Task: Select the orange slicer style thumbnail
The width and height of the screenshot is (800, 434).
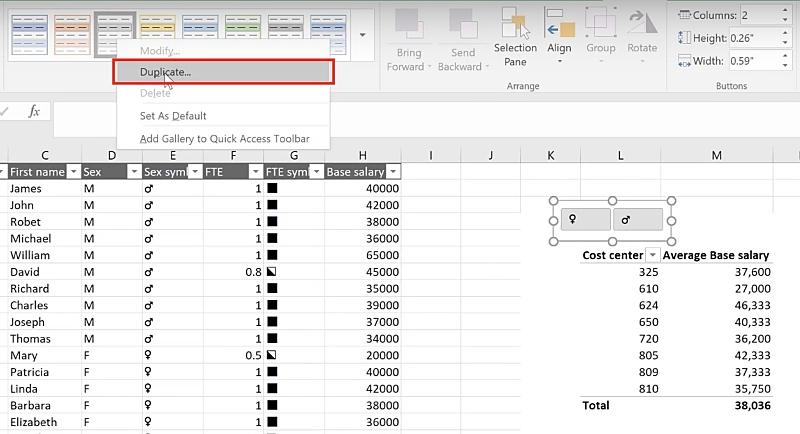Action: click(71, 33)
